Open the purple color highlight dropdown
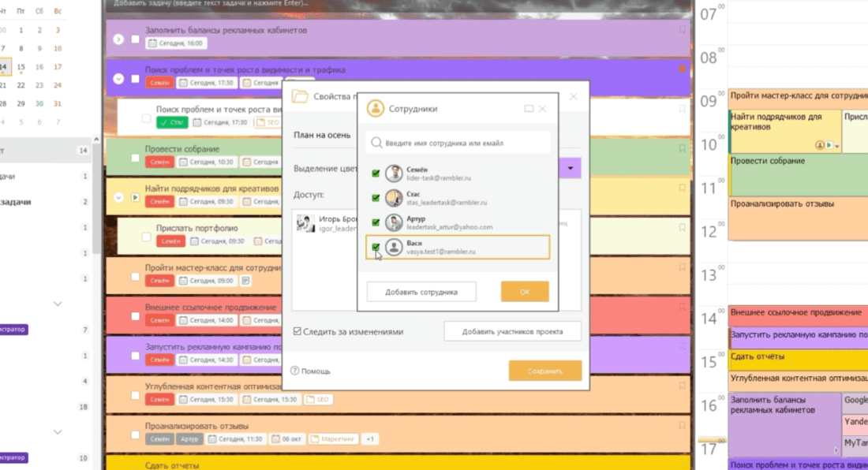868x470 pixels. [573, 168]
